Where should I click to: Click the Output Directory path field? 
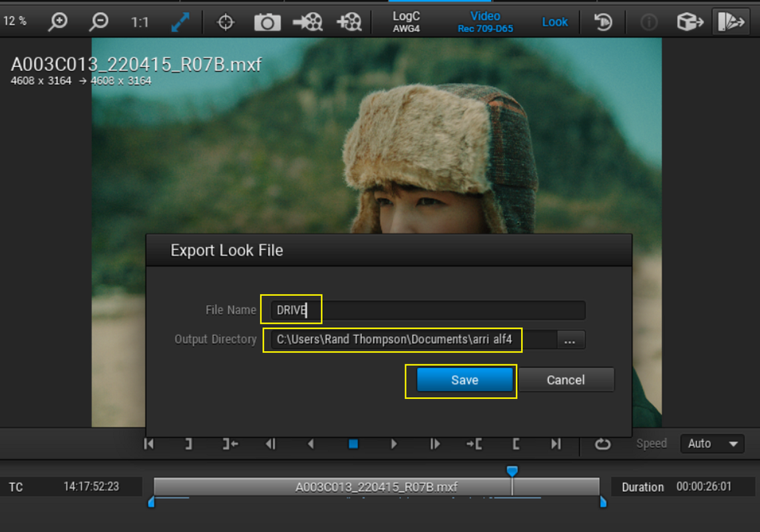414,340
